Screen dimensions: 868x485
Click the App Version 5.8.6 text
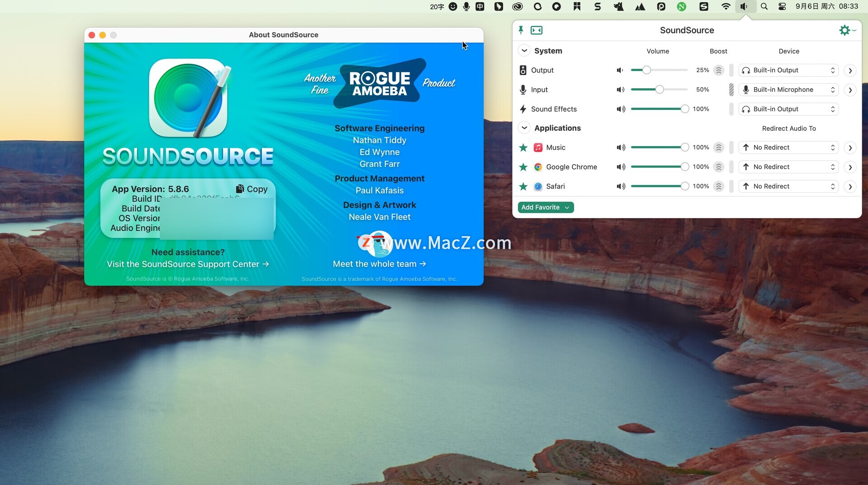click(151, 189)
